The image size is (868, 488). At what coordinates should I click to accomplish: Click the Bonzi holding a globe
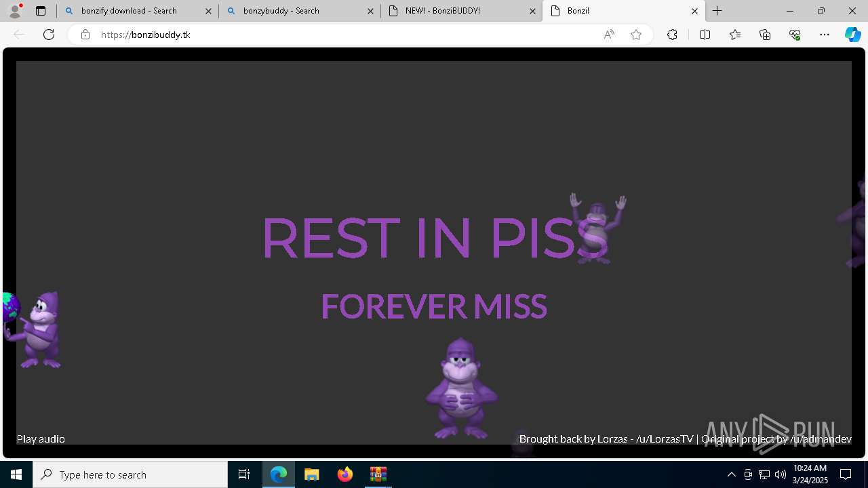coord(33,330)
